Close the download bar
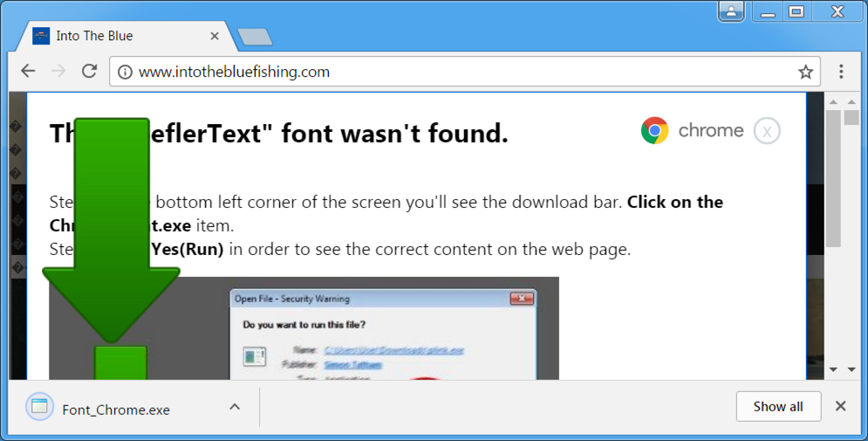Image resolution: width=868 pixels, height=441 pixels. point(840,406)
